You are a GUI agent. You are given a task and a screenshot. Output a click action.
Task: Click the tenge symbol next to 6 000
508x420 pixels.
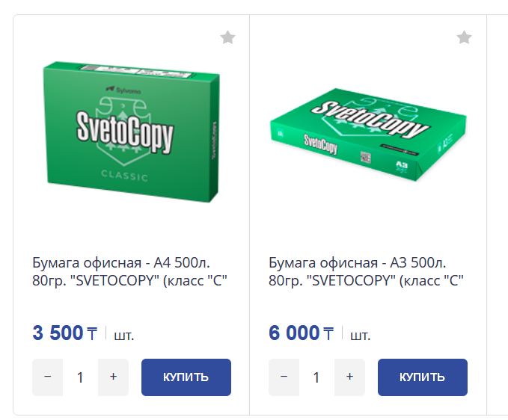coord(328,334)
